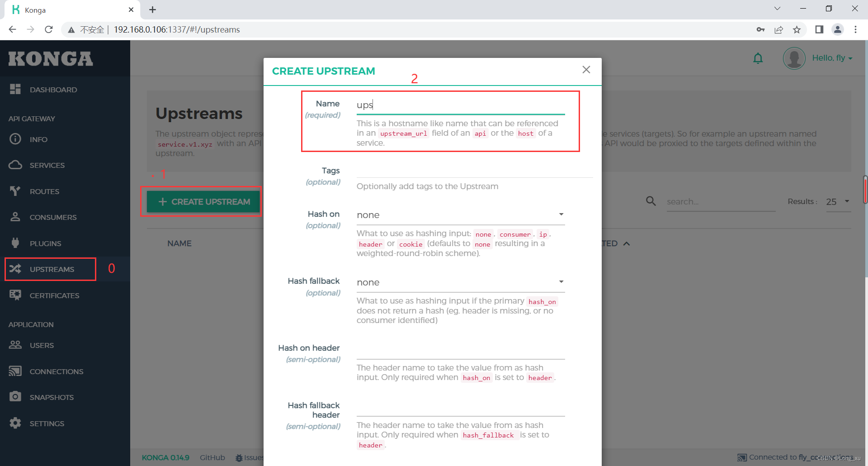
Task: Click the Create Upstream button
Action: pyautogui.click(x=203, y=202)
